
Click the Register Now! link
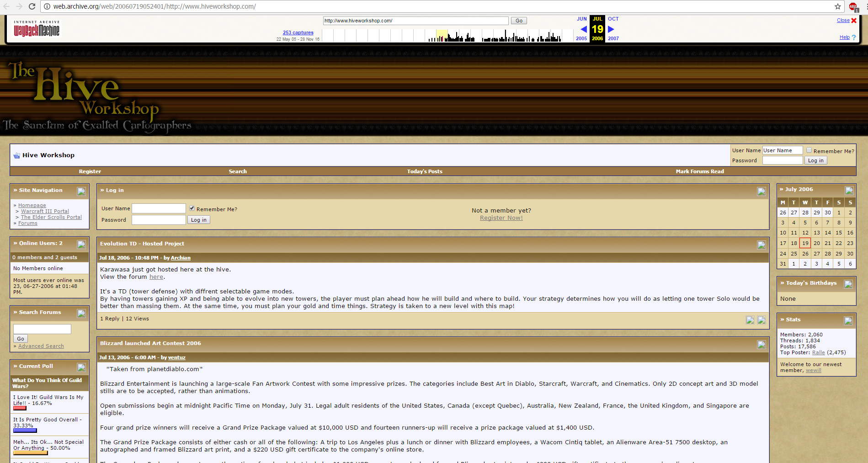[501, 218]
